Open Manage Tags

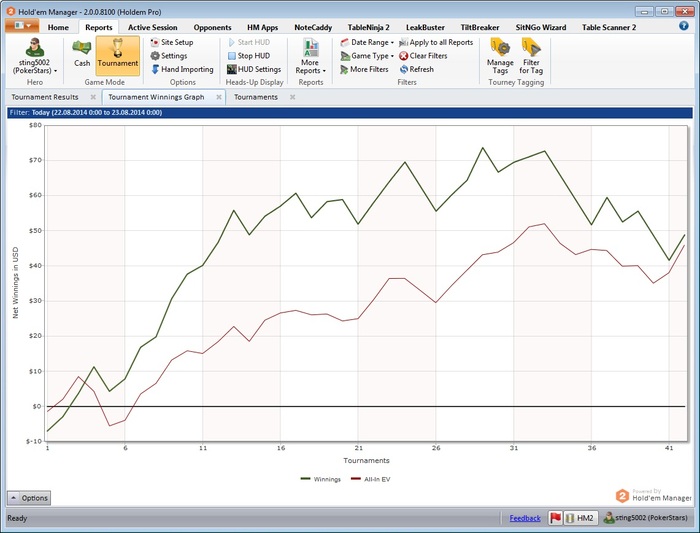[x=500, y=56]
